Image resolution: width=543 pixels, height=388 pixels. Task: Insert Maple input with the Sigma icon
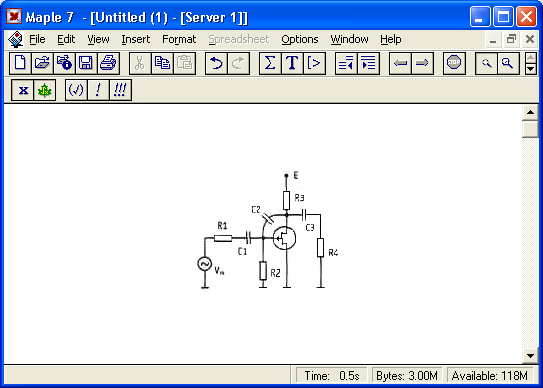[270, 63]
